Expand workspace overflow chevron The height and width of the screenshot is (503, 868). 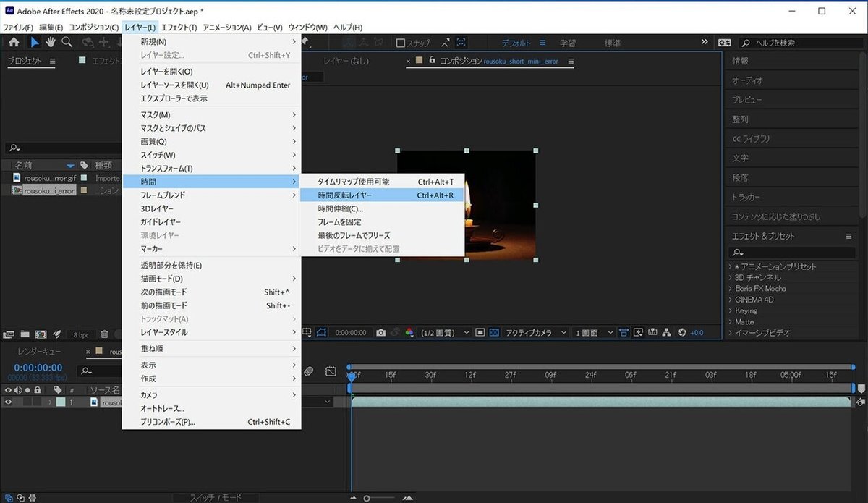coord(705,43)
